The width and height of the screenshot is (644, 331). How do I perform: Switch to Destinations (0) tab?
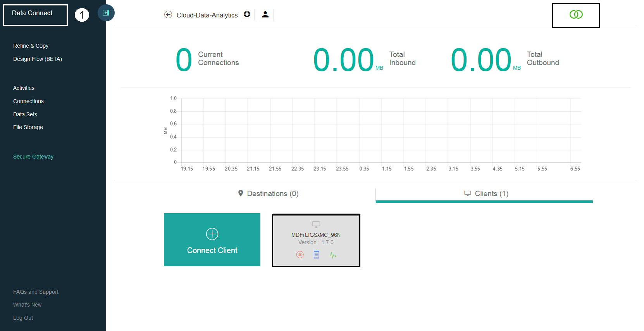pos(268,193)
